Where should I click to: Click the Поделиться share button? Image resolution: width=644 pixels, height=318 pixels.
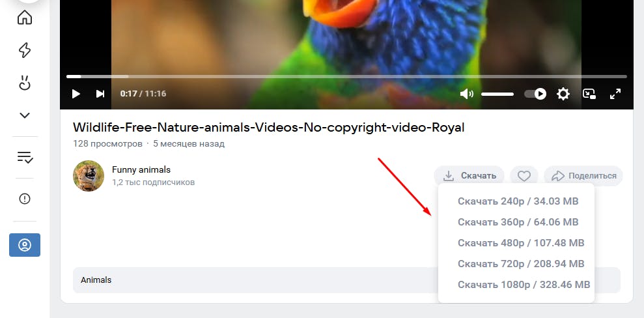[583, 176]
